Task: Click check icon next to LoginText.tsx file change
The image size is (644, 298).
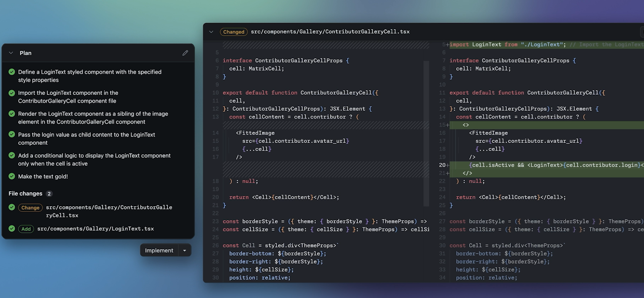Action: (x=12, y=229)
